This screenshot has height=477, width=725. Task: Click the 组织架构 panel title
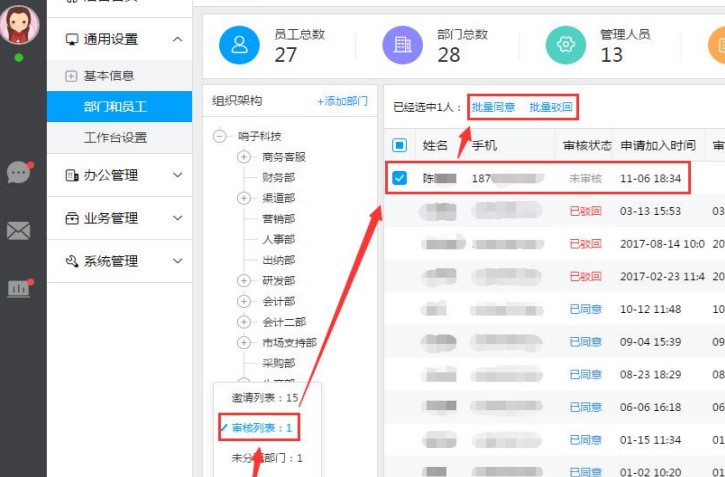237,101
